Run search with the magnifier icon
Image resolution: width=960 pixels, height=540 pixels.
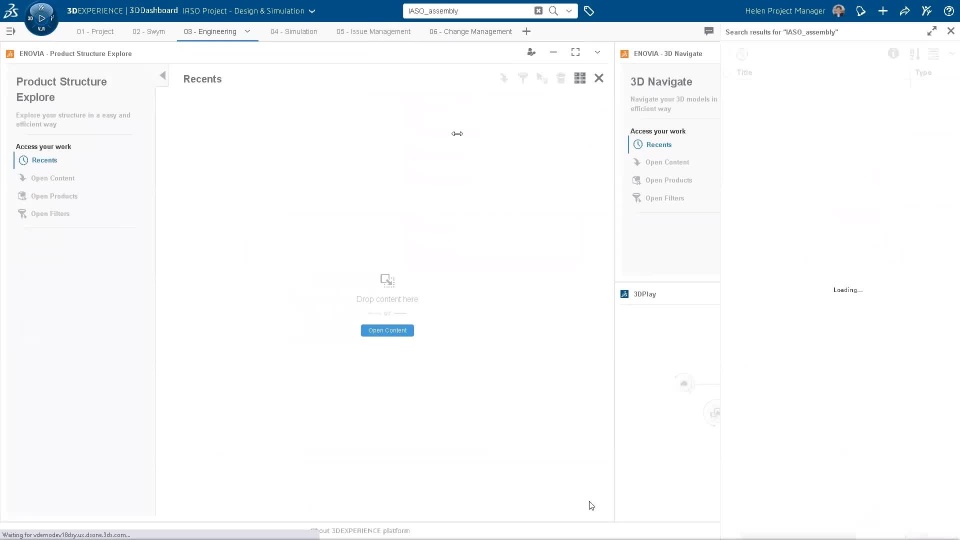click(x=553, y=11)
